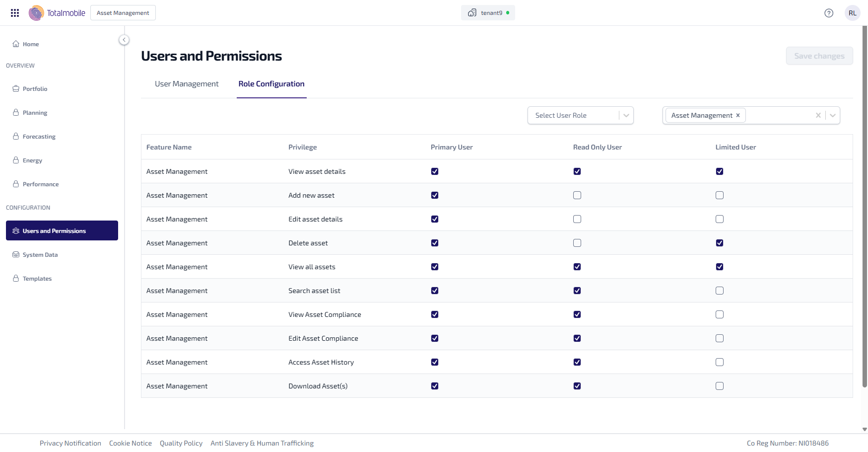
Task: Go to Home in the sidebar
Action: [30, 44]
